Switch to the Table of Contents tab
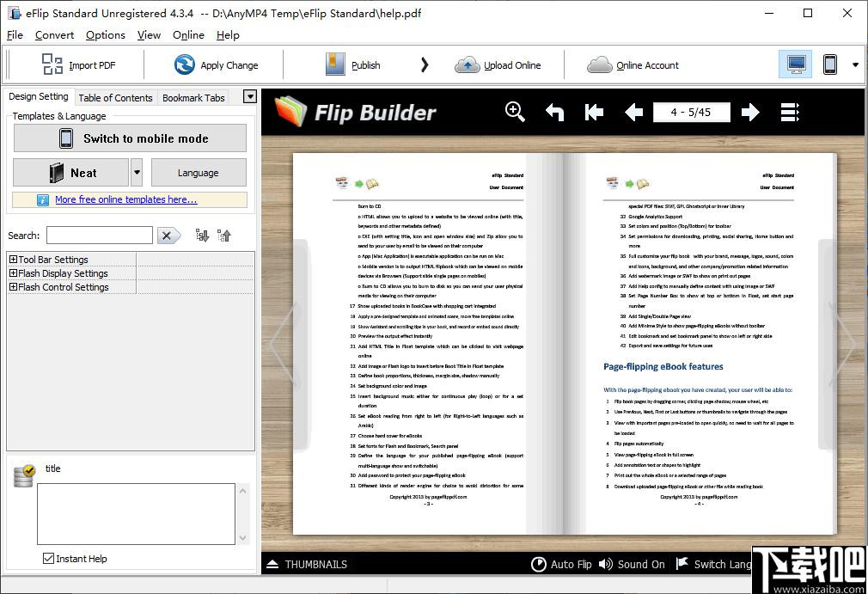The width and height of the screenshot is (868, 594). [115, 98]
